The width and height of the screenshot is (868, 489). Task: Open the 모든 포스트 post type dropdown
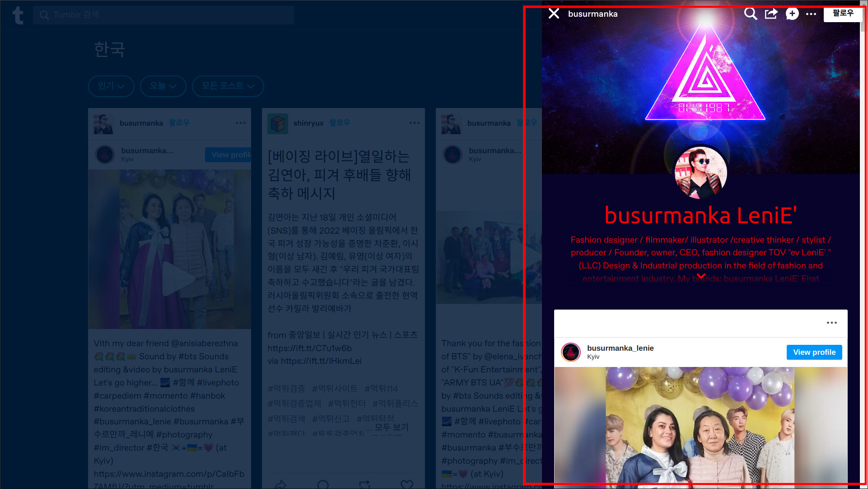pos(228,86)
